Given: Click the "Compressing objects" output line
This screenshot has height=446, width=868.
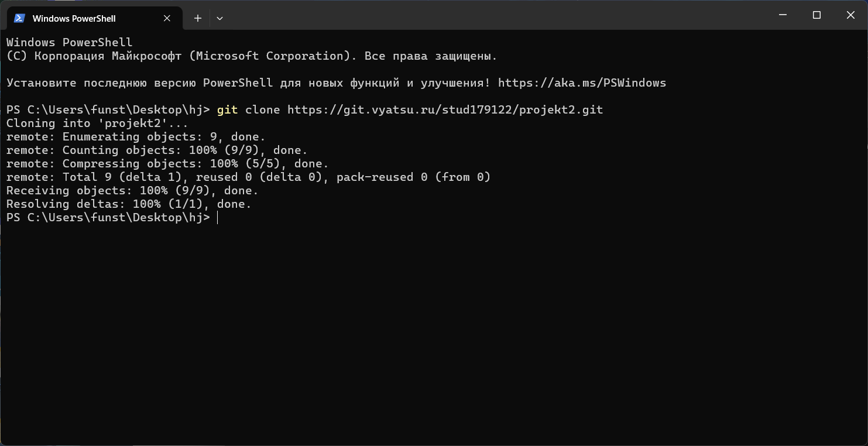Looking at the screenshot, I should (167, 164).
